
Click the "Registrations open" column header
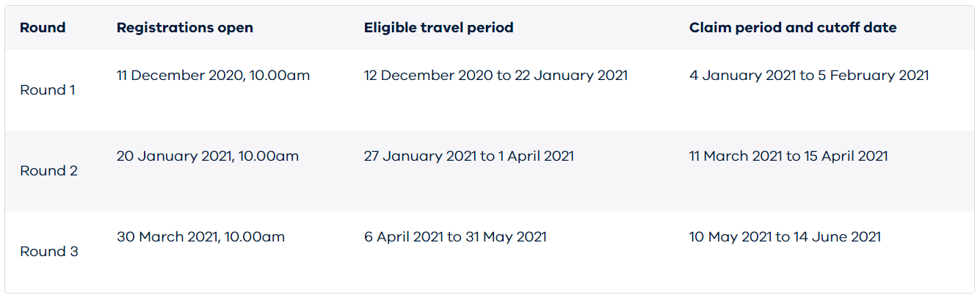[185, 28]
